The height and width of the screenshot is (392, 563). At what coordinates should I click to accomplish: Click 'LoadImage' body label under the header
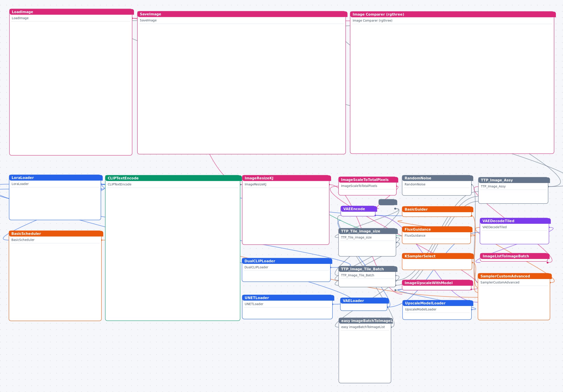coord(20,18)
